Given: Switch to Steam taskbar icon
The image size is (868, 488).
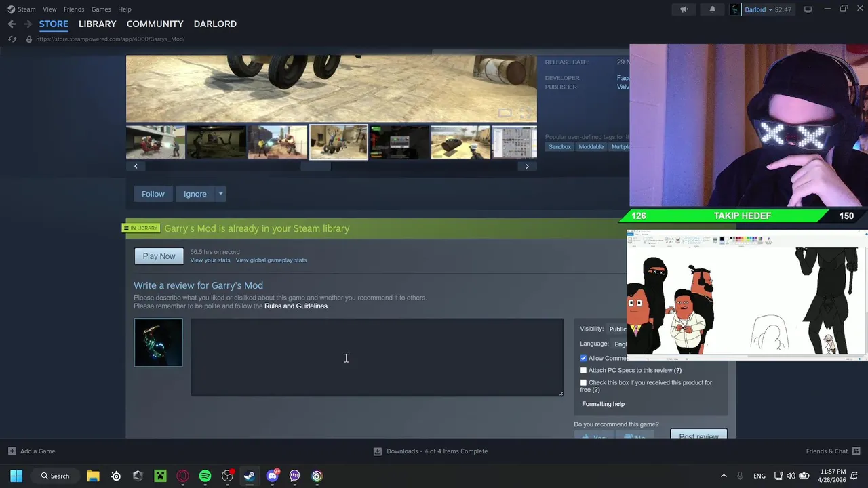Looking at the screenshot, I should pyautogui.click(x=250, y=476).
